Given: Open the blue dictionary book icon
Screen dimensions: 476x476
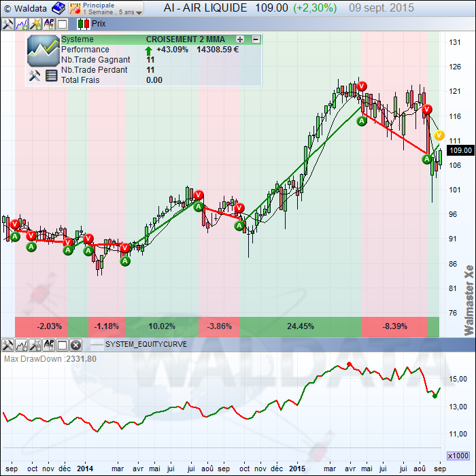Looking at the screenshot, I should [58, 8].
